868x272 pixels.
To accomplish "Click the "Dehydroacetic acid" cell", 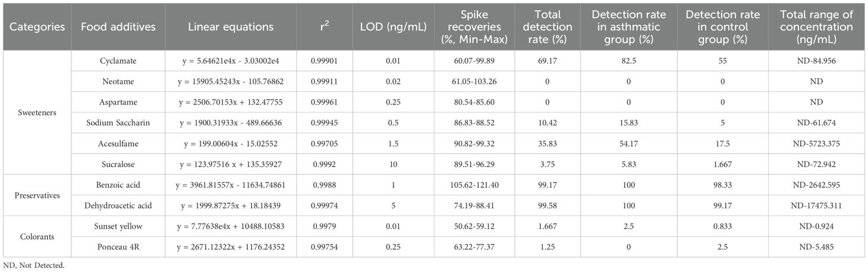I will tap(118, 205).
